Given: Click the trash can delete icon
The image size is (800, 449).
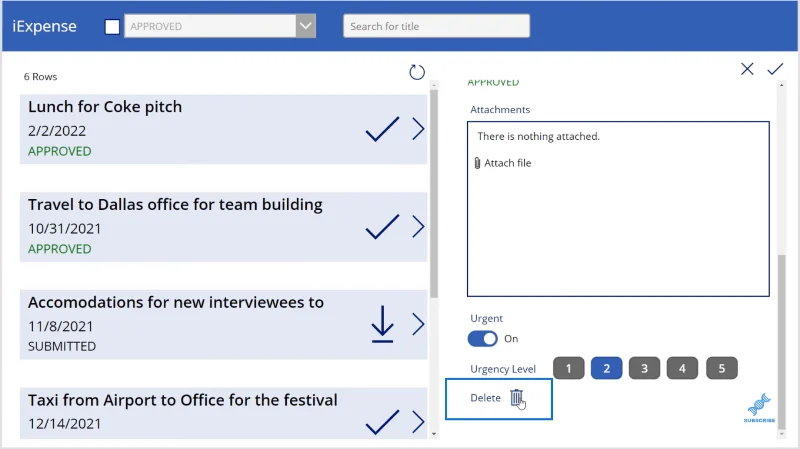Looking at the screenshot, I should [516, 397].
